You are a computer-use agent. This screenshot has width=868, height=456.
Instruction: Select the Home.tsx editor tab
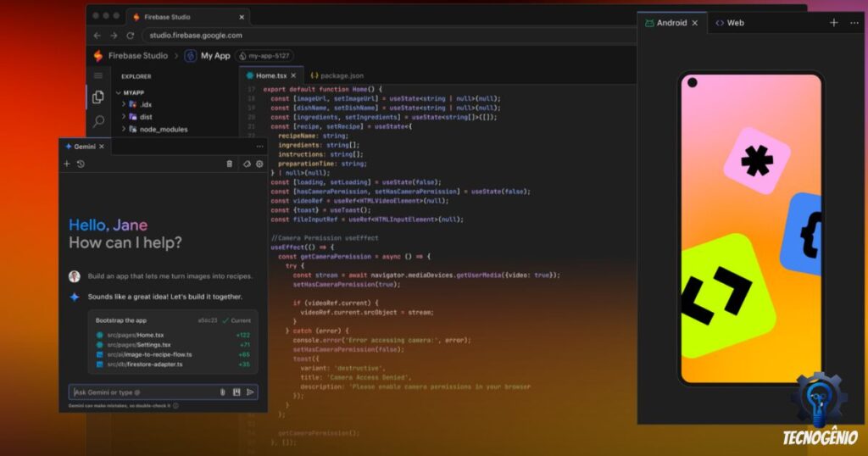(x=271, y=75)
